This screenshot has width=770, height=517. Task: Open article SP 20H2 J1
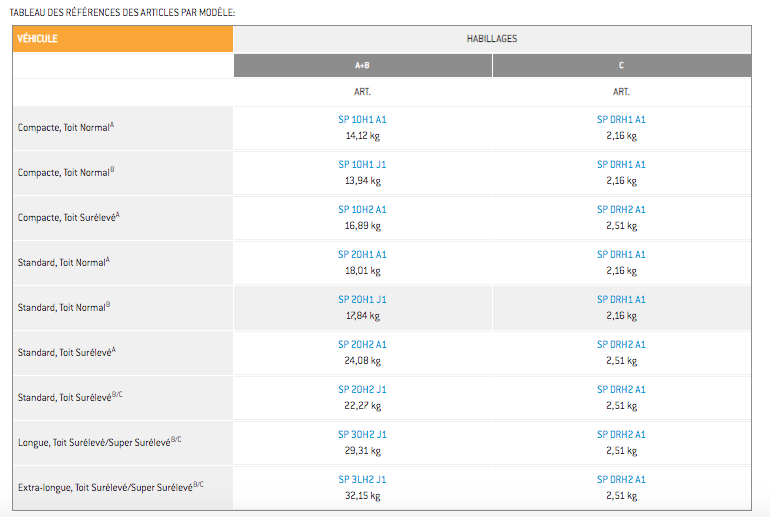click(x=362, y=390)
